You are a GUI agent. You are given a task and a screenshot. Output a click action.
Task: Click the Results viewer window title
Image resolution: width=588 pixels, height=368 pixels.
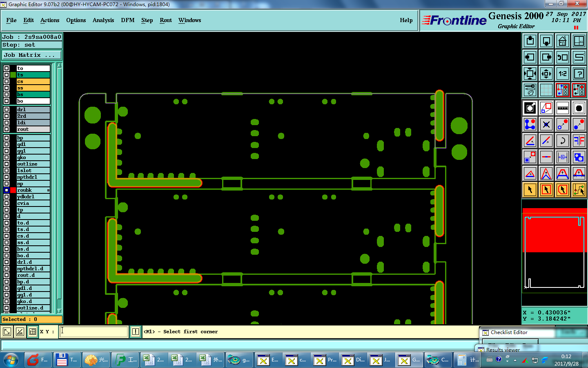(503, 350)
